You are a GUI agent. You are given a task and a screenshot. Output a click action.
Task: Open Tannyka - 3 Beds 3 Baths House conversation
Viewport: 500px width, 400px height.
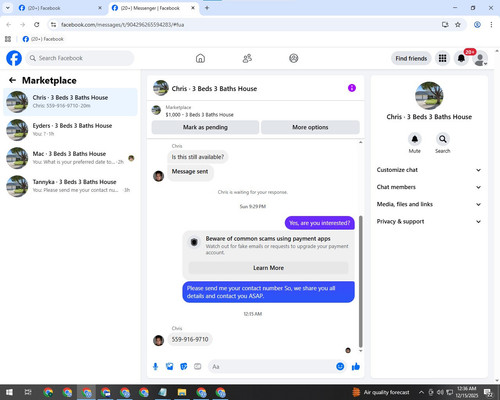point(70,186)
